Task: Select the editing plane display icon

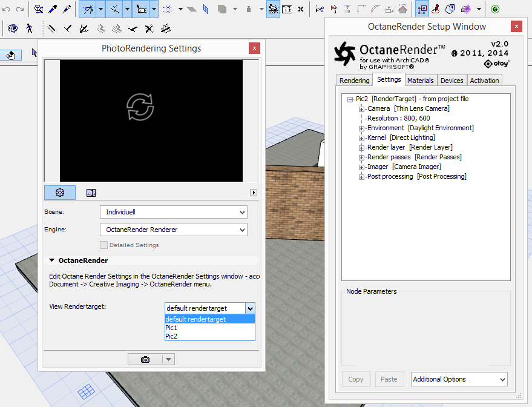Action: click(x=192, y=9)
